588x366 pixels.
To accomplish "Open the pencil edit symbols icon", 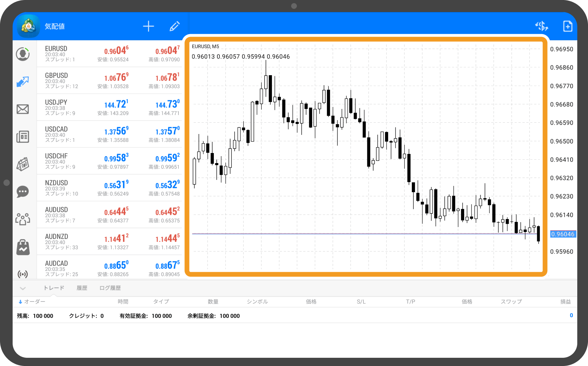I will pos(174,26).
